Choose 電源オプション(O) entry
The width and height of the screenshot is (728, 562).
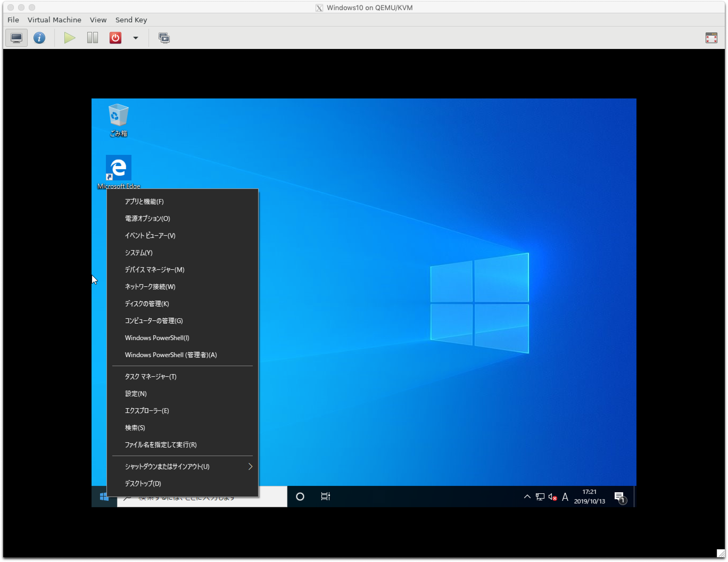pyautogui.click(x=182, y=218)
